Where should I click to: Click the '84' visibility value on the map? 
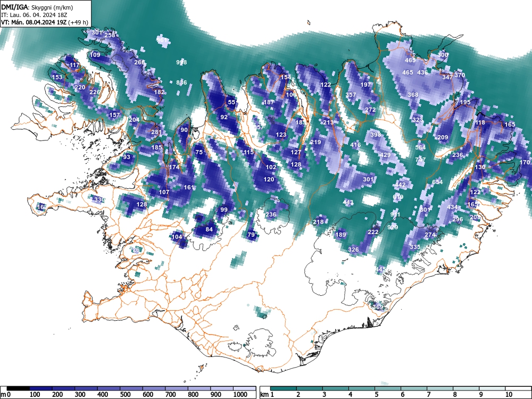point(209,229)
